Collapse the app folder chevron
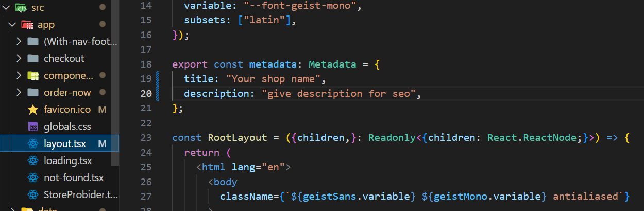Image resolution: width=644 pixels, height=211 pixels. [x=12, y=25]
